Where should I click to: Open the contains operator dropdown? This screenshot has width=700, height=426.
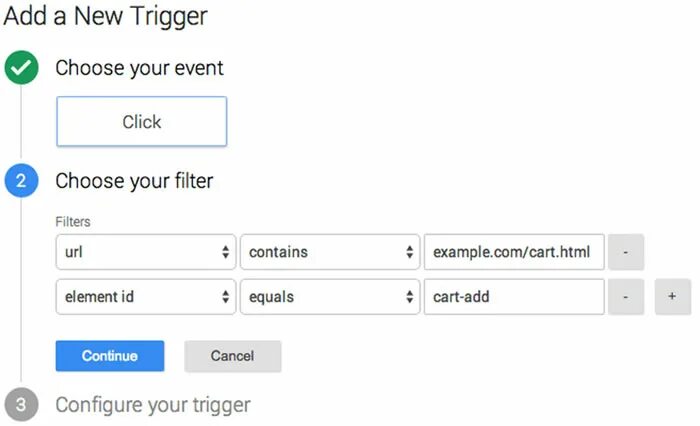(x=330, y=252)
